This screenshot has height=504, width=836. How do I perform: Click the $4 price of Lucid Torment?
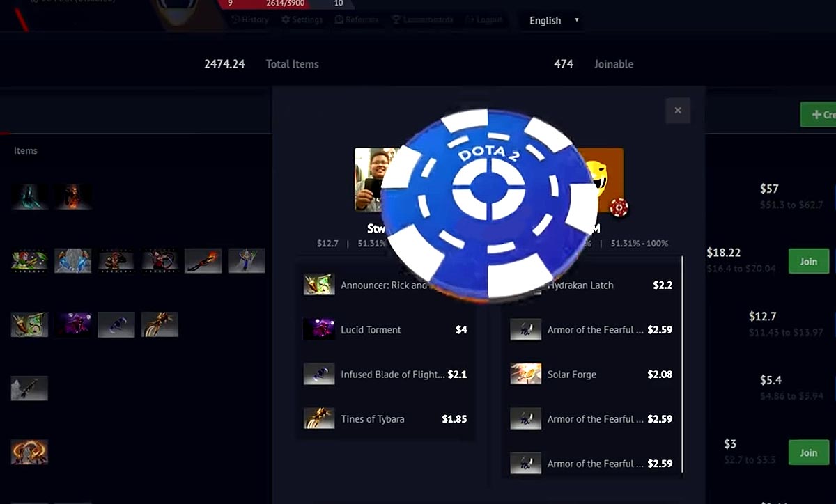tap(461, 330)
